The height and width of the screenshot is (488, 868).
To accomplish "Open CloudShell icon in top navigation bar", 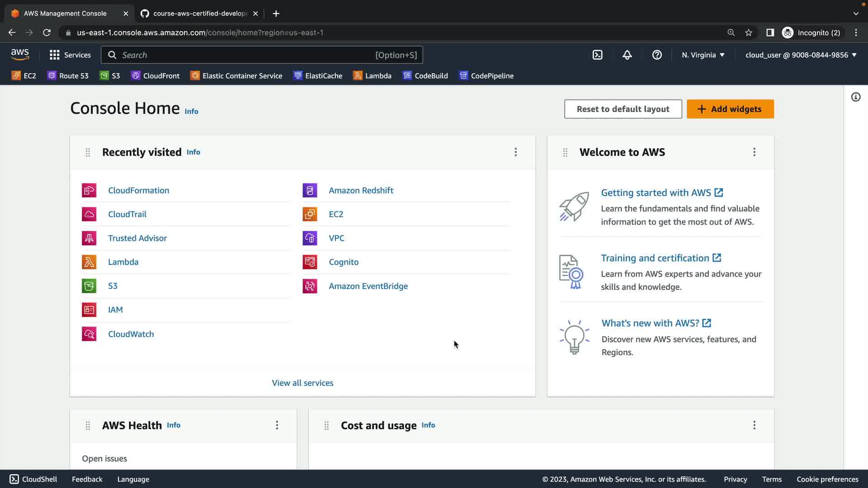I will [x=597, y=55].
